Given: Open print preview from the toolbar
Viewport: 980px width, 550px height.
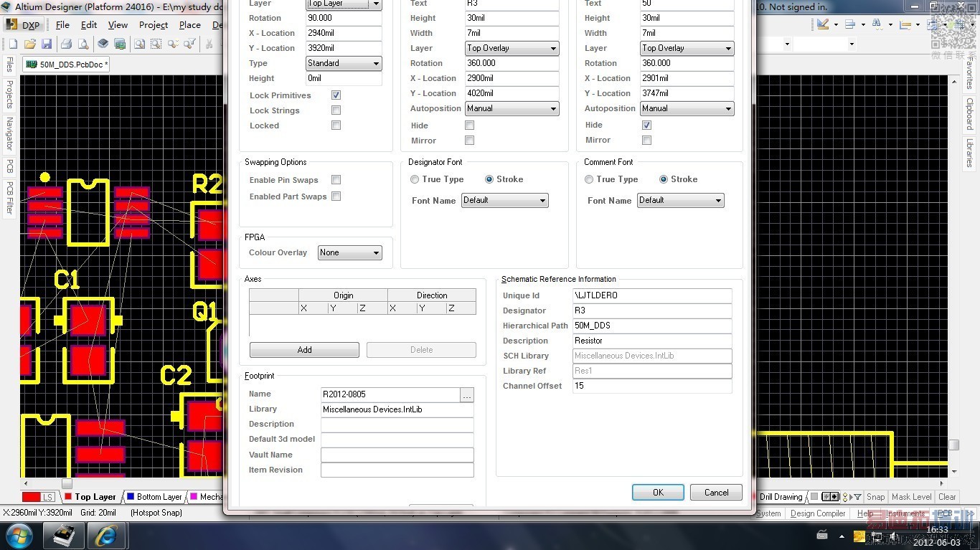Looking at the screenshot, I should [x=83, y=44].
